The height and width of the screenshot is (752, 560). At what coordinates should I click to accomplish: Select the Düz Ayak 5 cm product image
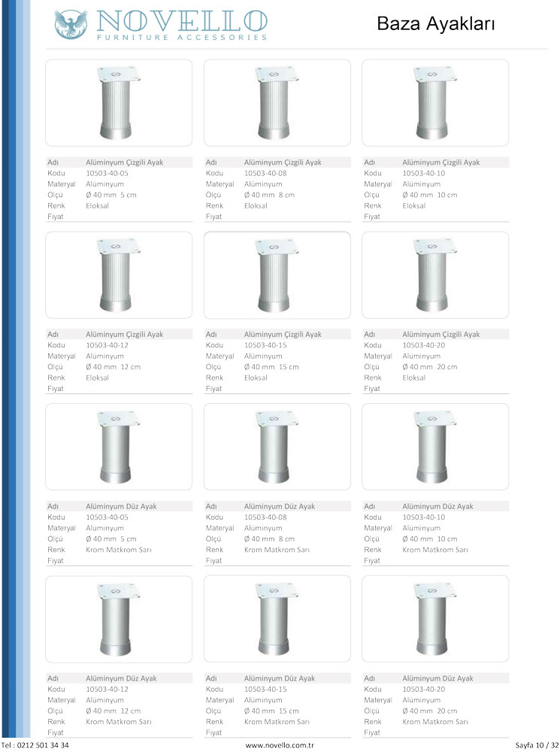tap(119, 447)
